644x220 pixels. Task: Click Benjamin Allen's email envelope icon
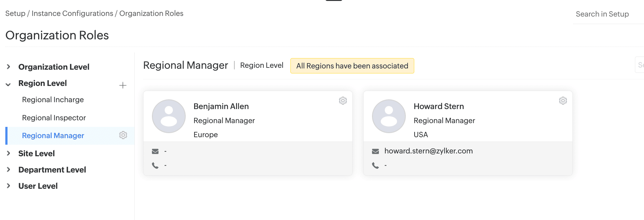(x=155, y=152)
